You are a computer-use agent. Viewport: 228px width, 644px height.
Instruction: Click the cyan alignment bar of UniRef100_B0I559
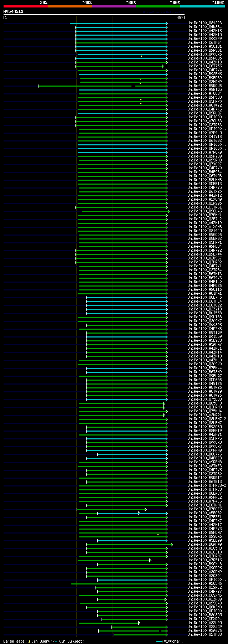(x=127, y=337)
